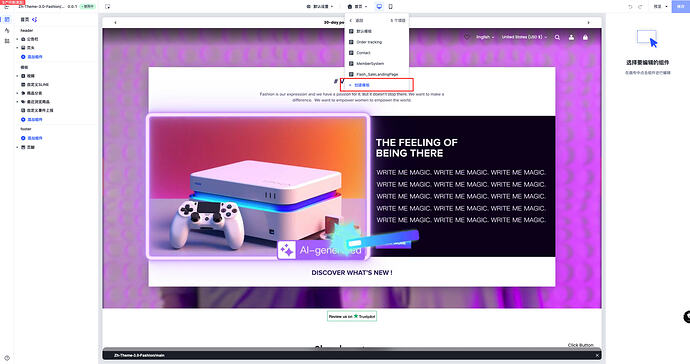Click the exit editor icon at top-left
This screenshot has width=690, height=364.
tap(7, 7)
